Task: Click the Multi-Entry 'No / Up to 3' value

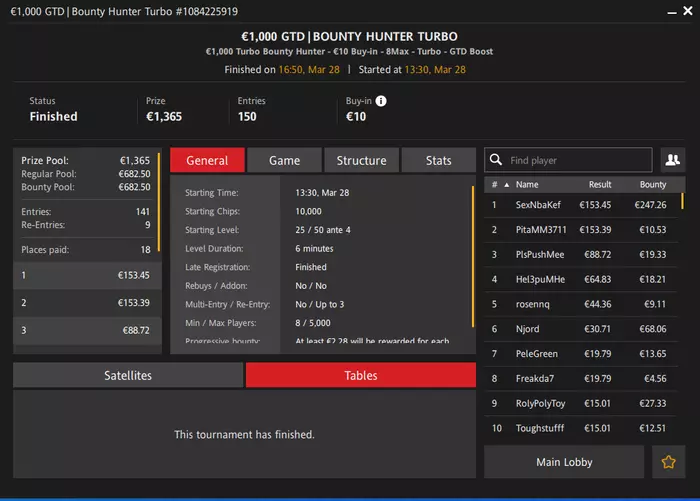Action: click(x=320, y=305)
